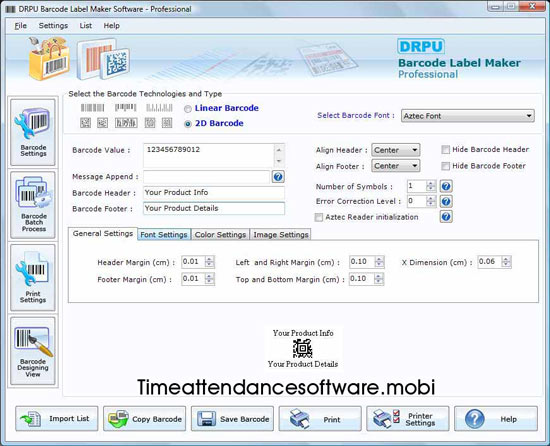
Task: Select the Linear Barcode radio button
Action: click(188, 109)
